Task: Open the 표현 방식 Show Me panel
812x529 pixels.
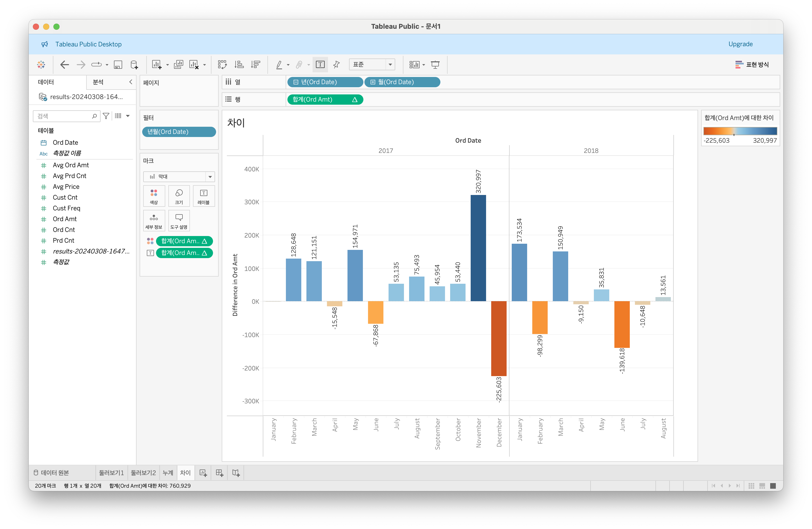Action: [752, 64]
